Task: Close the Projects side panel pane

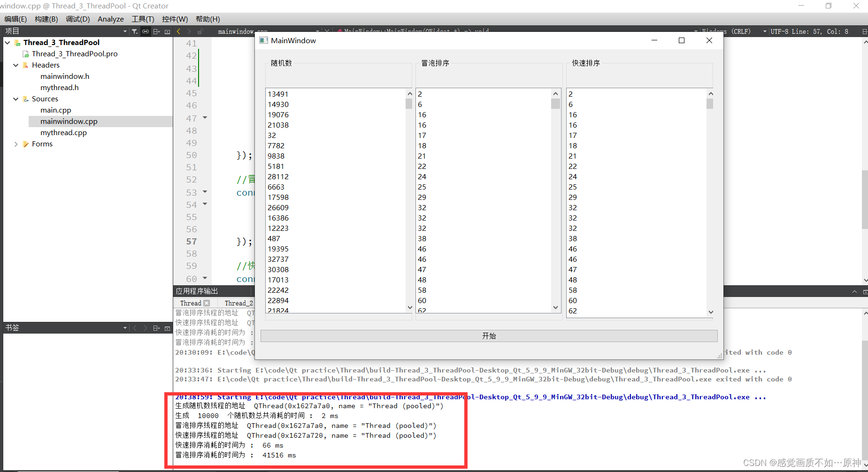Action: (167, 31)
